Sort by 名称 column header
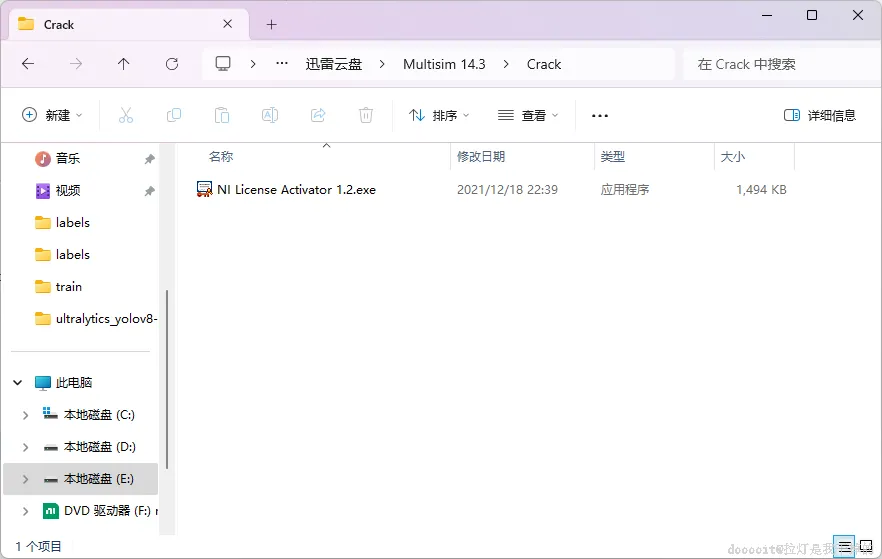882x559 pixels. [221, 157]
